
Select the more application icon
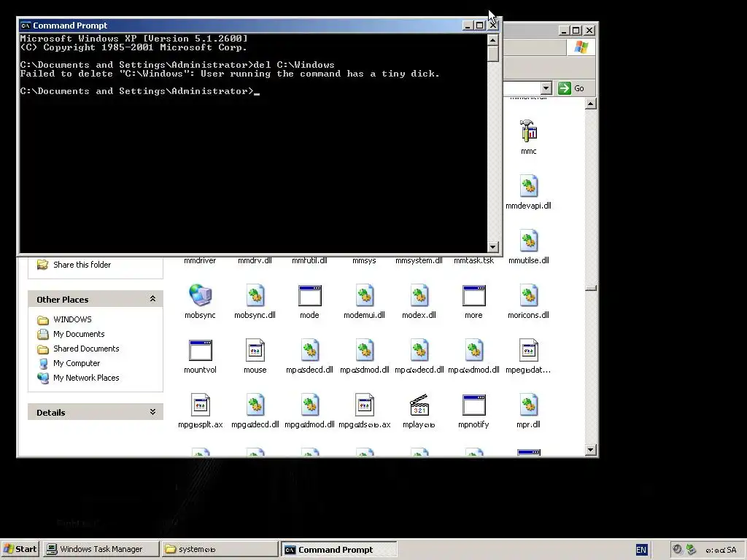point(473,295)
